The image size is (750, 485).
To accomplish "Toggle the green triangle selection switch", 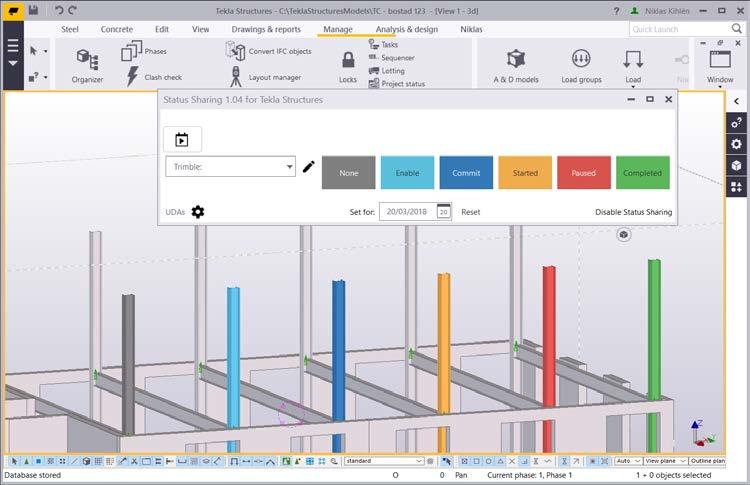I will (26, 461).
